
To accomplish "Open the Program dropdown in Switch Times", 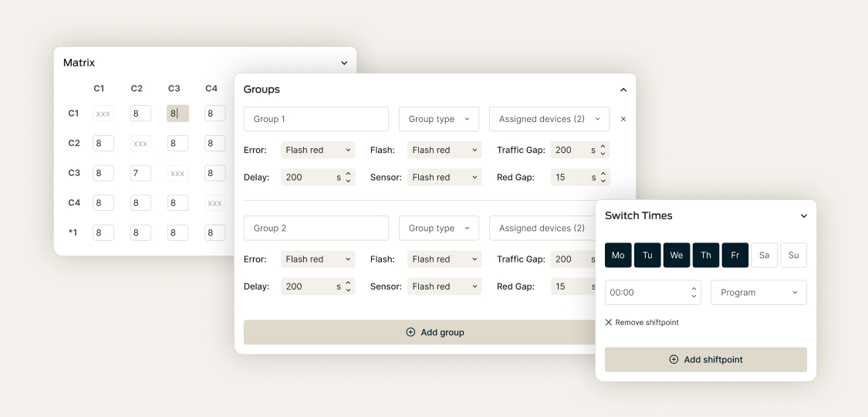I will (758, 293).
